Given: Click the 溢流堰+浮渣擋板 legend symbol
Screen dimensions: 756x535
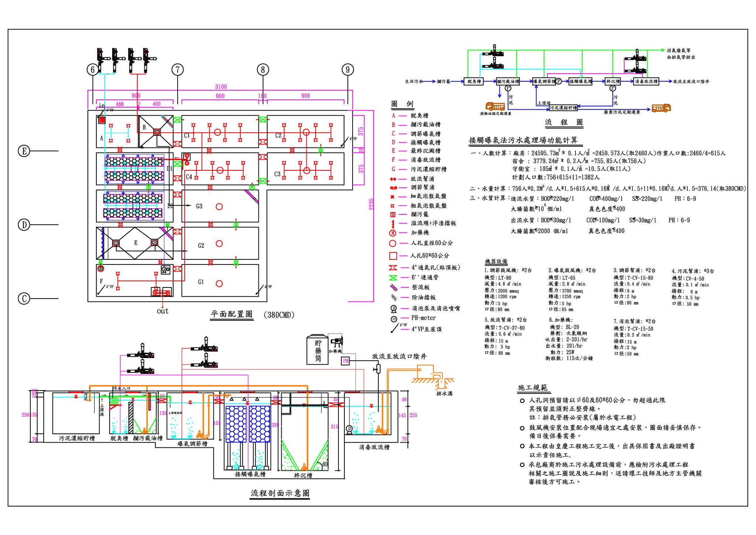Looking at the screenshot, I should [x=393, y=224].
